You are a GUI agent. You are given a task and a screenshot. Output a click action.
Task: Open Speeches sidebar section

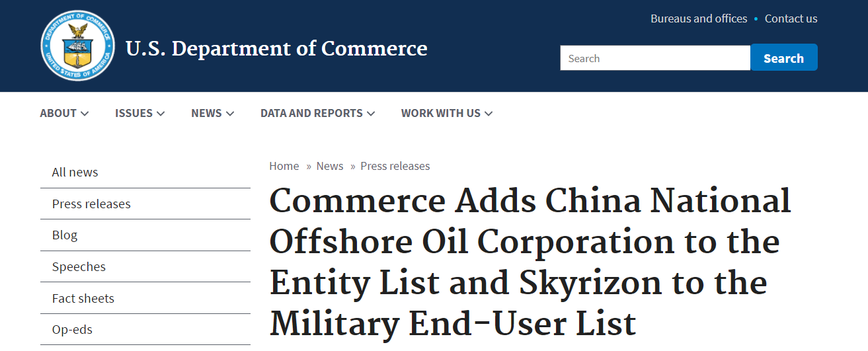point(79,267)
